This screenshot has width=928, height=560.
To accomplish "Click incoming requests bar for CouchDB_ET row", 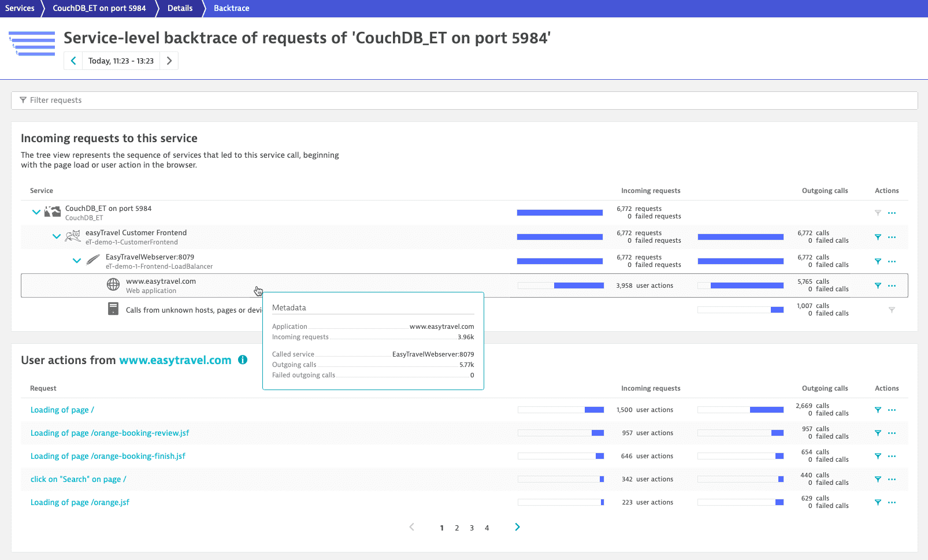I will [x=559, y=213].
